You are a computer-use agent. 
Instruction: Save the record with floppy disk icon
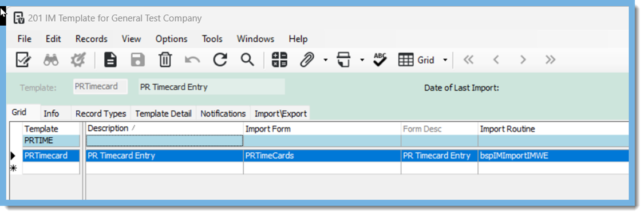tap(137, 60)
